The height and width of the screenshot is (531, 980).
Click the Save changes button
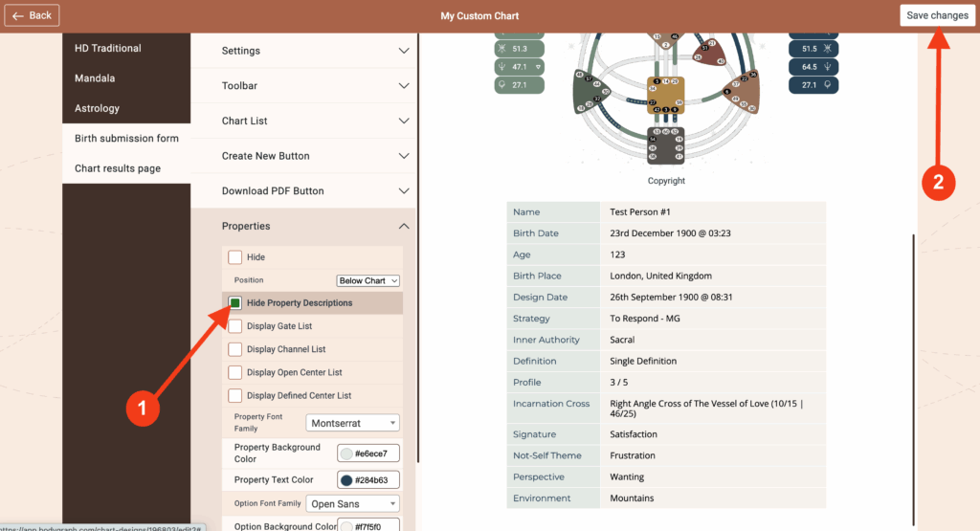click(937, 15)
